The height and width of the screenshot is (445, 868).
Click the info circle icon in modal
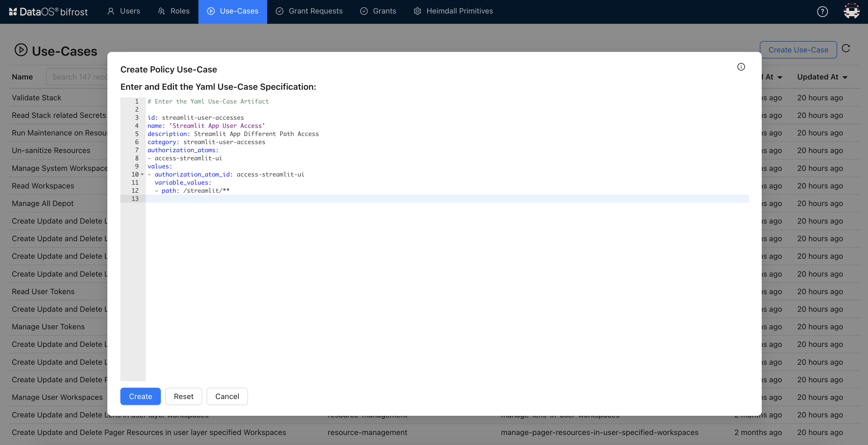(x=741, y=67)
